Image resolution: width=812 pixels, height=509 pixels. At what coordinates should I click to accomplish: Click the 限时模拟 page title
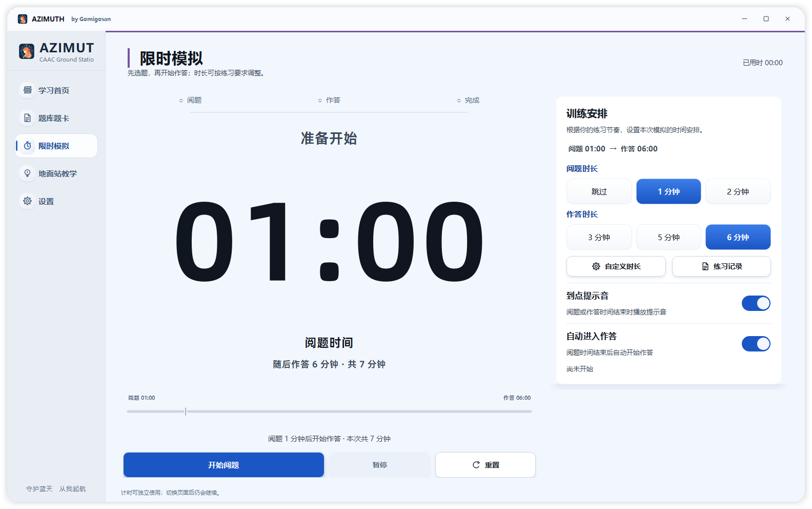click(x=171, y=58)
